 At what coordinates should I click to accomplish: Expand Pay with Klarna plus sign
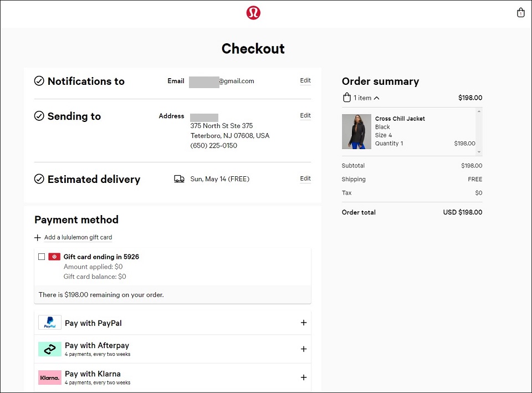click(304, 377)
